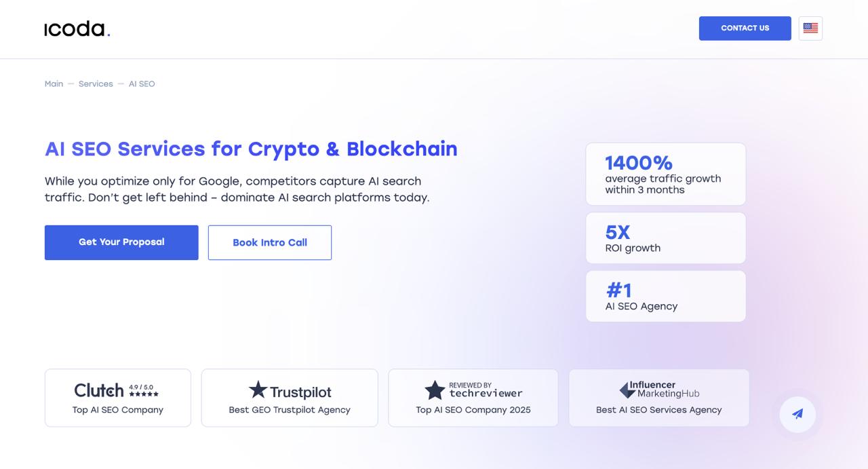The image size is (868, 469).
Task: Open the 1400% traffic growth stat card
Action: pyautogui.click(x=665, y=173)
